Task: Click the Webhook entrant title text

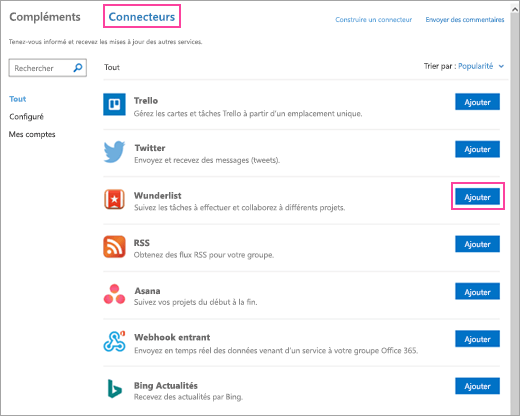Action: click(172, 337)
